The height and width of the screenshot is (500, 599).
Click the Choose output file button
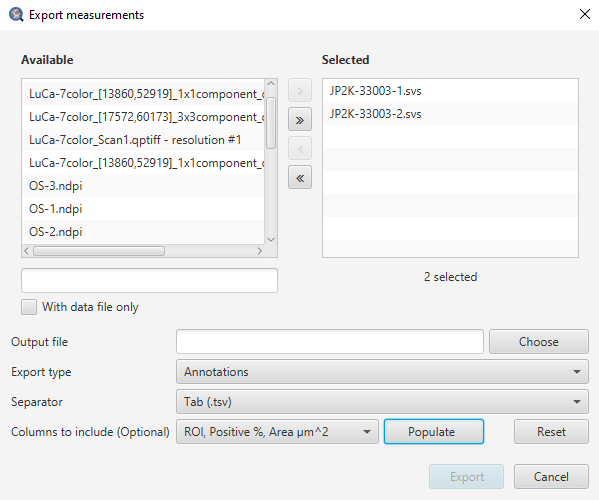click(539, 341)
